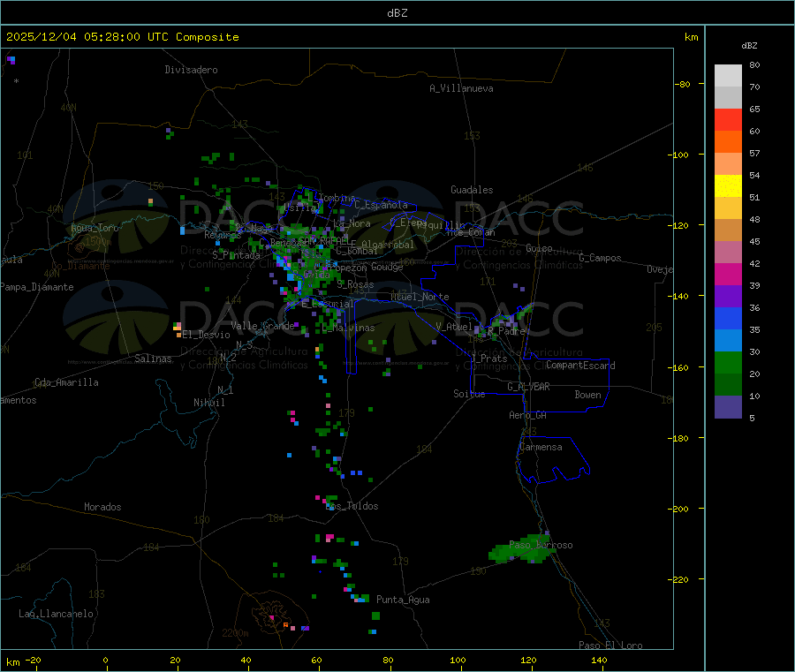Viewport: 795px width, 672px height.
Task: Click the -80 km vertical axis tick
Action: click(682, 84)
